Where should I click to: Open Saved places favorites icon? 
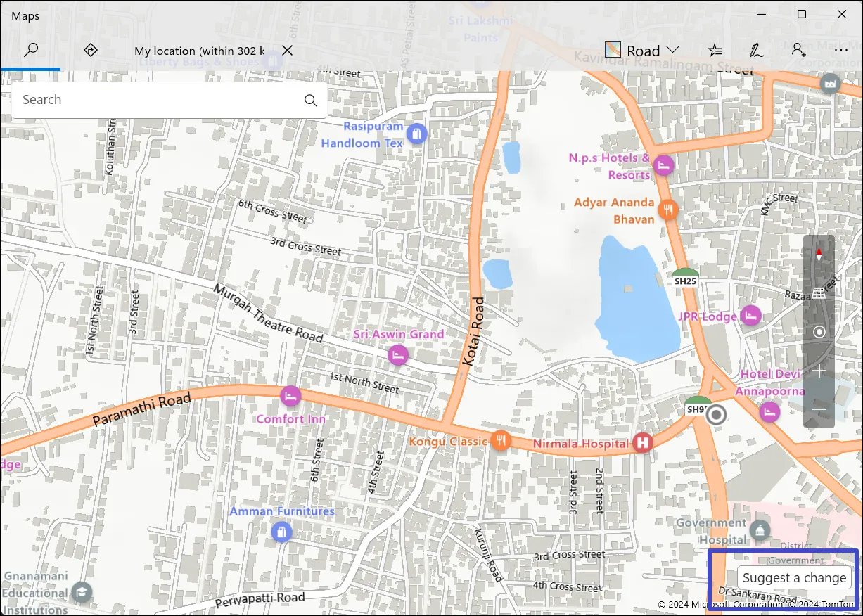tap(715, 50)
